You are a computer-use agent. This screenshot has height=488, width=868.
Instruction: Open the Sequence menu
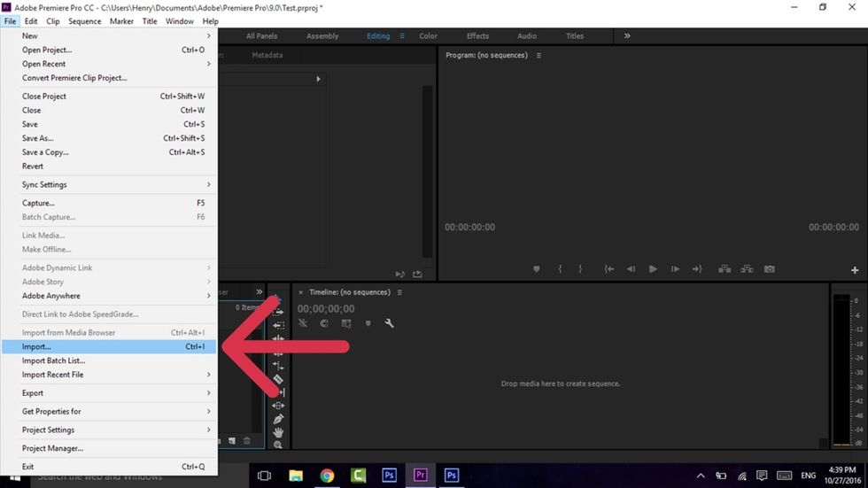[x=85, y=21]
